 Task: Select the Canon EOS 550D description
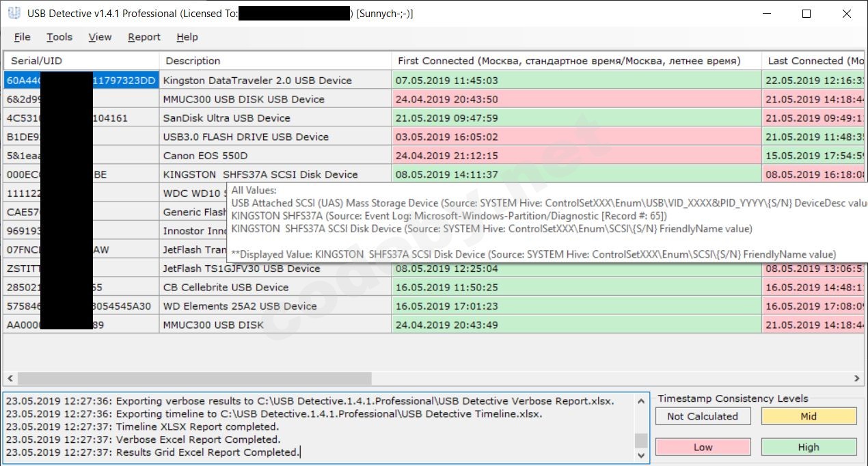[x=275, y=155]
